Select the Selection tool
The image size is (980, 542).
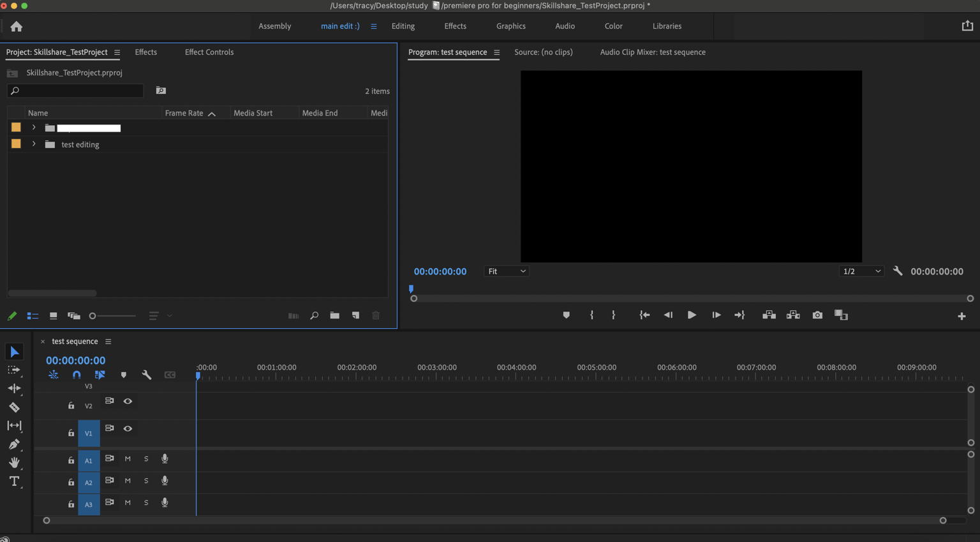tap(14, 352)
